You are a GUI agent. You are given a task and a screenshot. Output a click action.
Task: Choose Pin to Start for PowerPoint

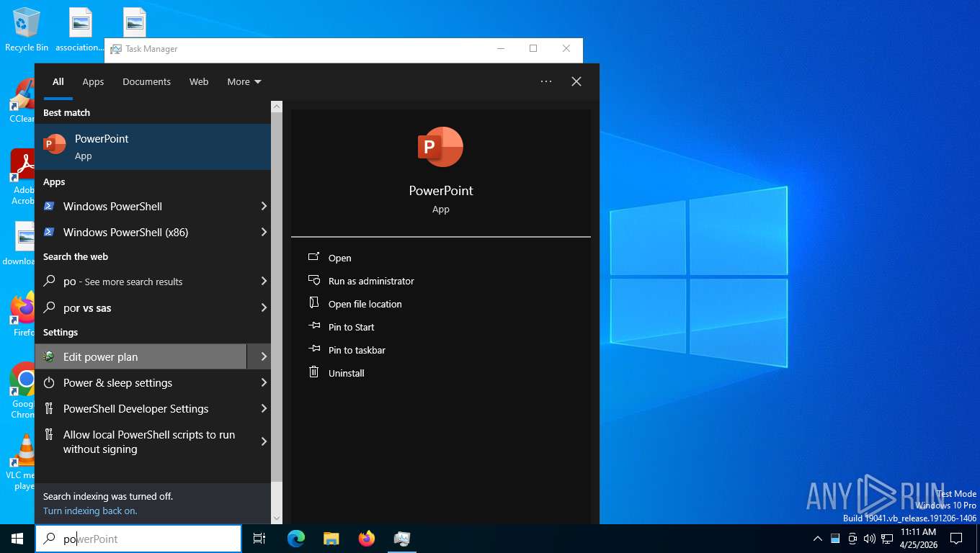click(x=352, y=327)
